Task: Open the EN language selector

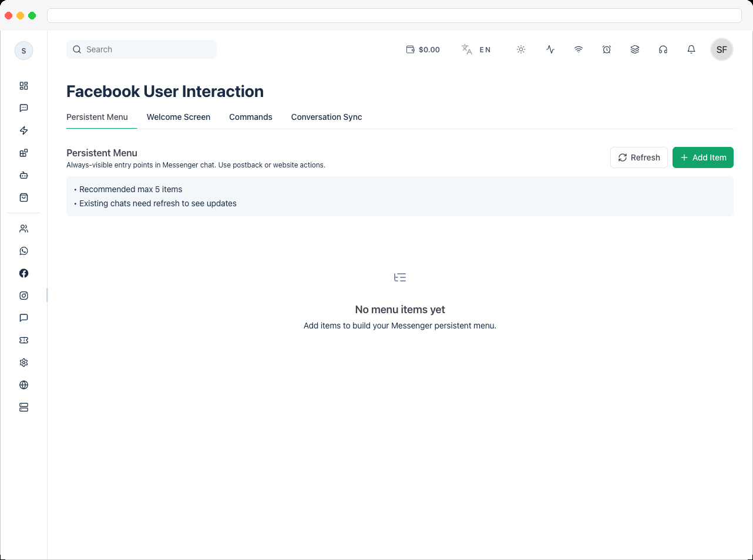Action: [476, 49]
